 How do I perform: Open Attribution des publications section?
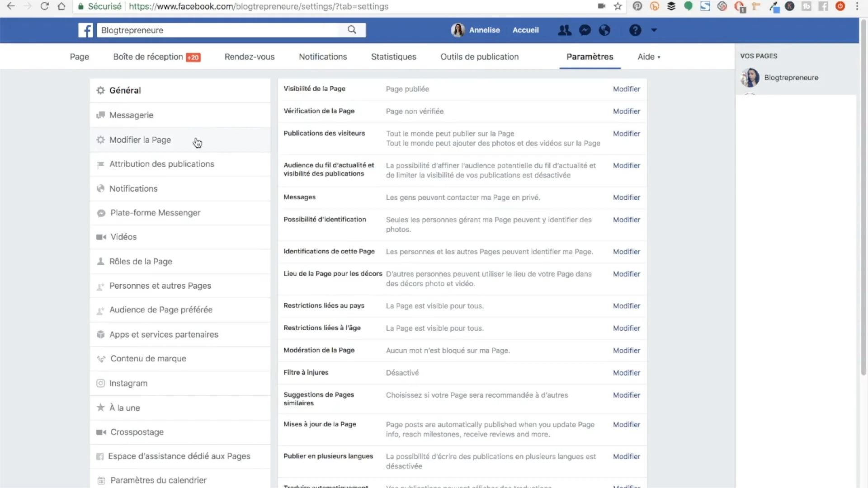point(180,164)
